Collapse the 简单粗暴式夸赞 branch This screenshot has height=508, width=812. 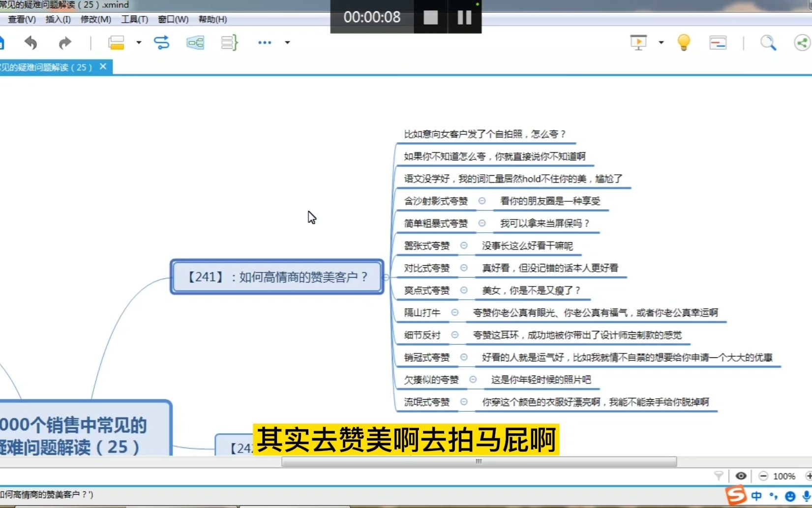[x=482, y=223]
